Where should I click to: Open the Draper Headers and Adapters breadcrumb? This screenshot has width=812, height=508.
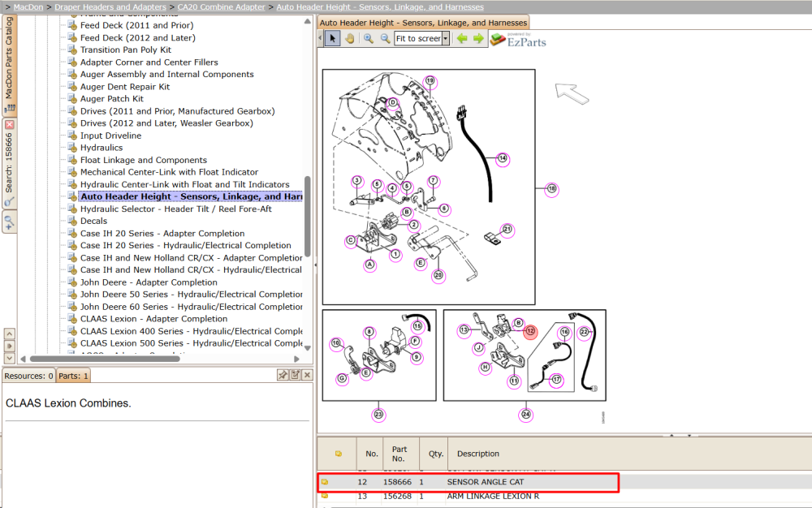[110, 6]
